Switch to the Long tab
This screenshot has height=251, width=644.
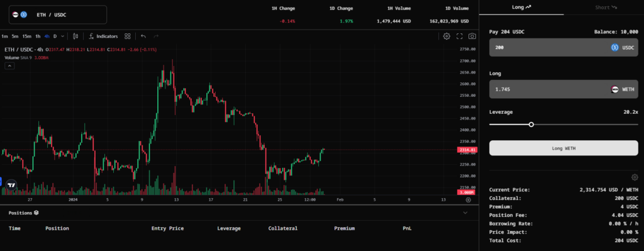[521, 8]
